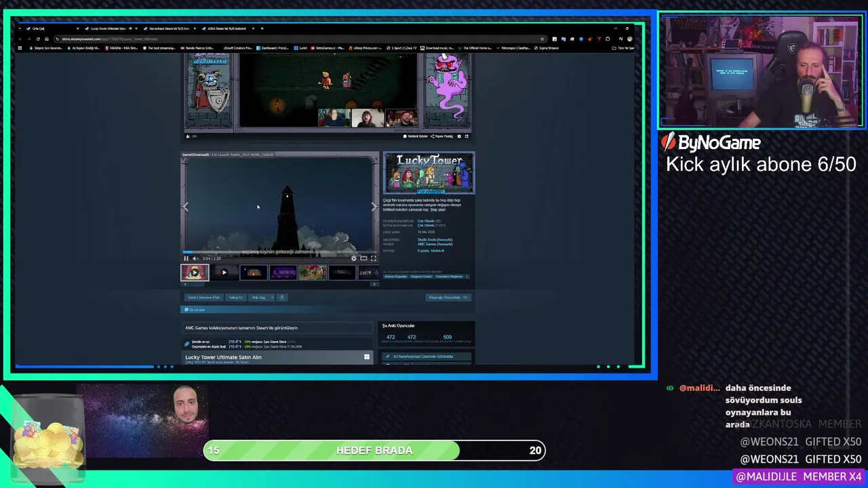Open the 'NBABite' bookmark
The height and width of the screenshot is (488, 868).
[x=121, y=48]
